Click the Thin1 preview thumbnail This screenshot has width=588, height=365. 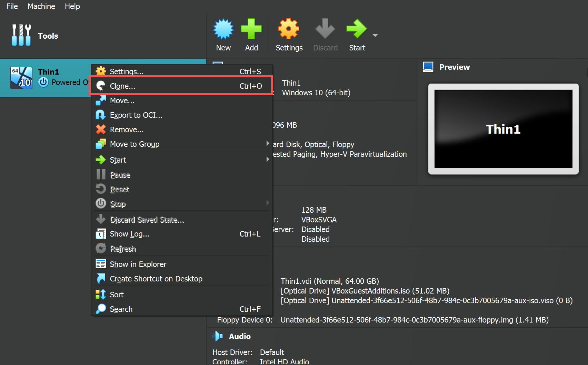click(x=503, y=129)
